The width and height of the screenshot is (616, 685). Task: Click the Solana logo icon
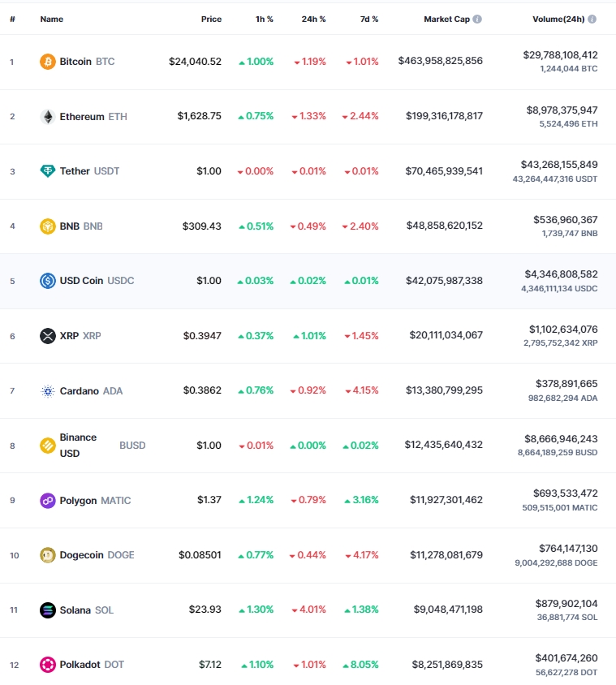(x=48, y=610)
